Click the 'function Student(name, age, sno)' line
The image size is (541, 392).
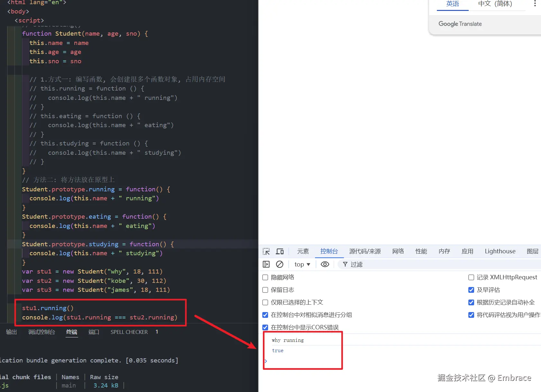[85, 34]
